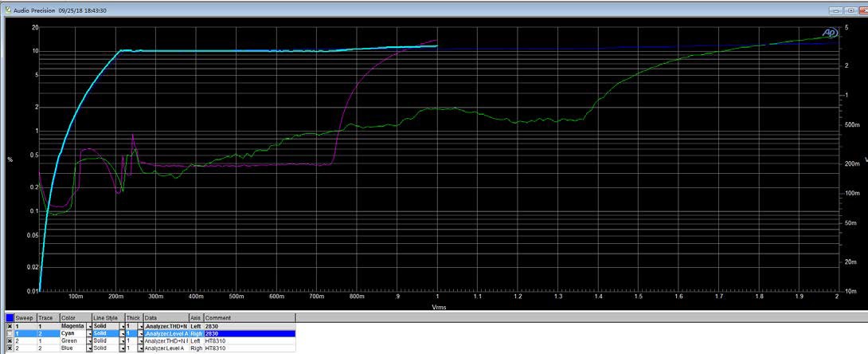Maximize the Audio Precision graph window
The image size is (868, 354).
click(846, 10)
